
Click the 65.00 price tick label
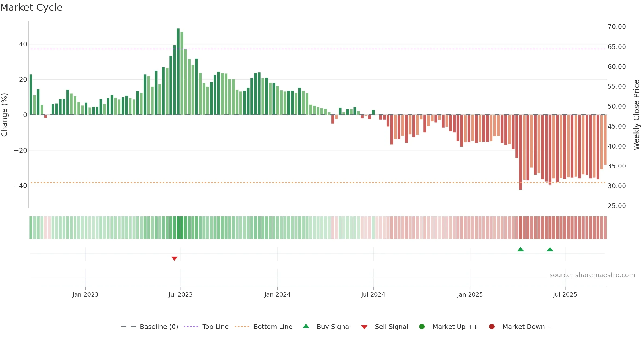(617, 47)
